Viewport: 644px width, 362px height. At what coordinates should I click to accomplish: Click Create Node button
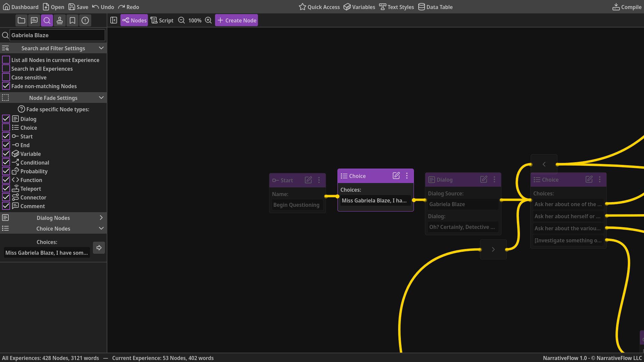tap(236, 20)
